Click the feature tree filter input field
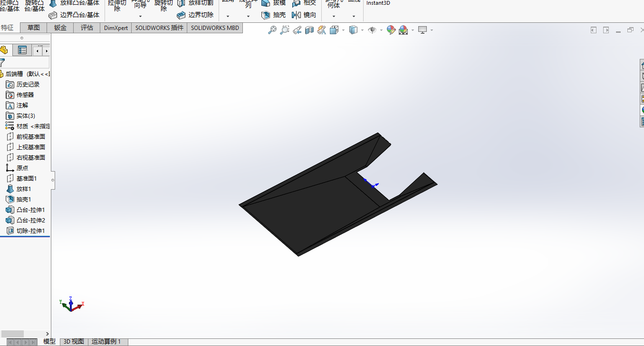The image size is (644, 346). tap(27, 62)
